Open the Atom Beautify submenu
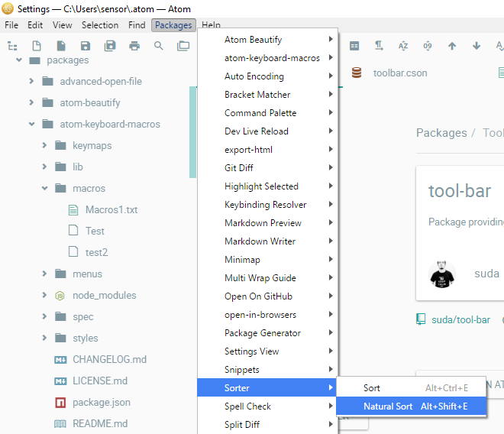This screenshot has height=434, width=504. pos(267,40)
